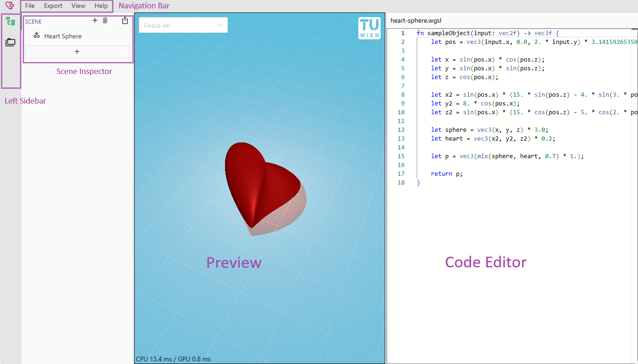Click the shapes icon beside Heart Sphere
This screenshot has width=638, height=364.
pos(37,35)
